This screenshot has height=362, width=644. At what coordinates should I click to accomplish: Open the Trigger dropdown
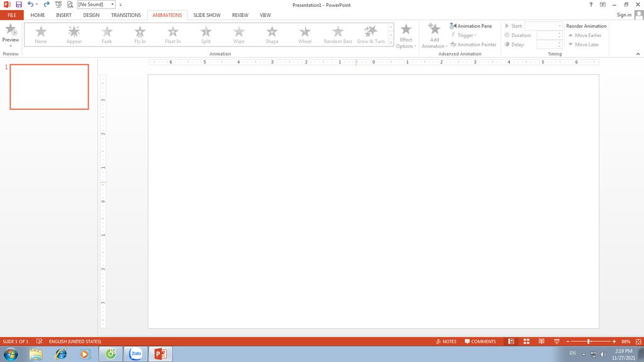[464, 35]
